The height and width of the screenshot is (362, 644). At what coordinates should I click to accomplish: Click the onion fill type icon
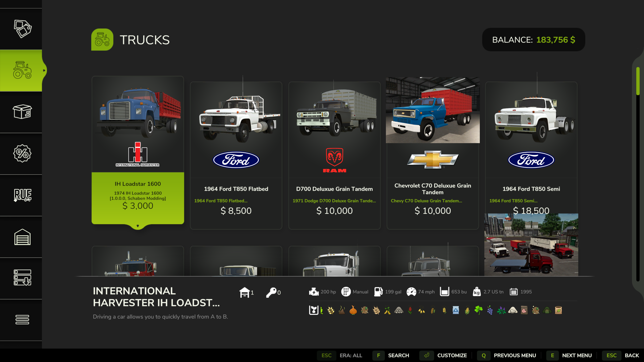click(353, 310)
